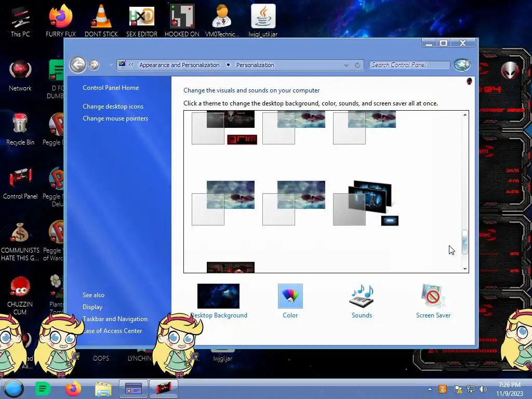Open the Desktop Background settings icon
The image size is (532, 399).
click(219, 296)
